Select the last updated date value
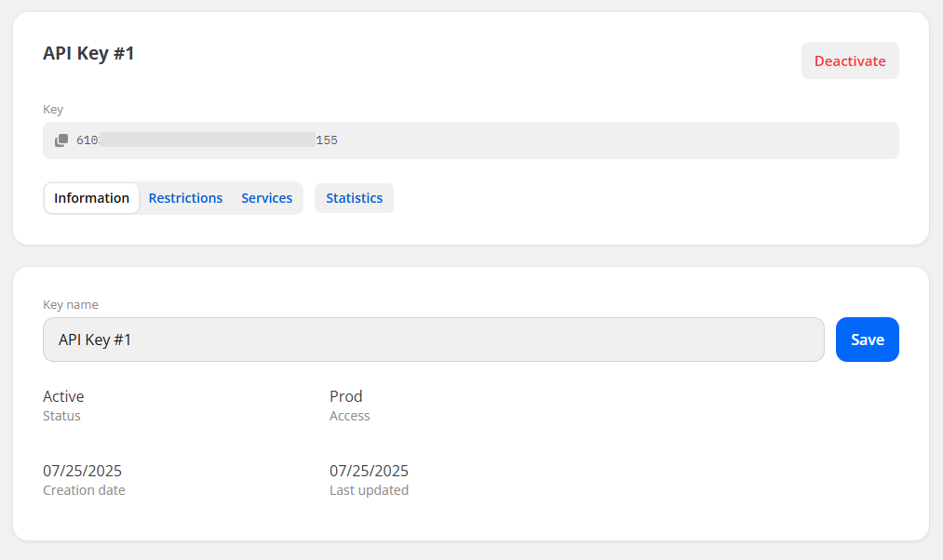Image resolution: width=943 pixels, height=560 pixels. pos(369,471)
